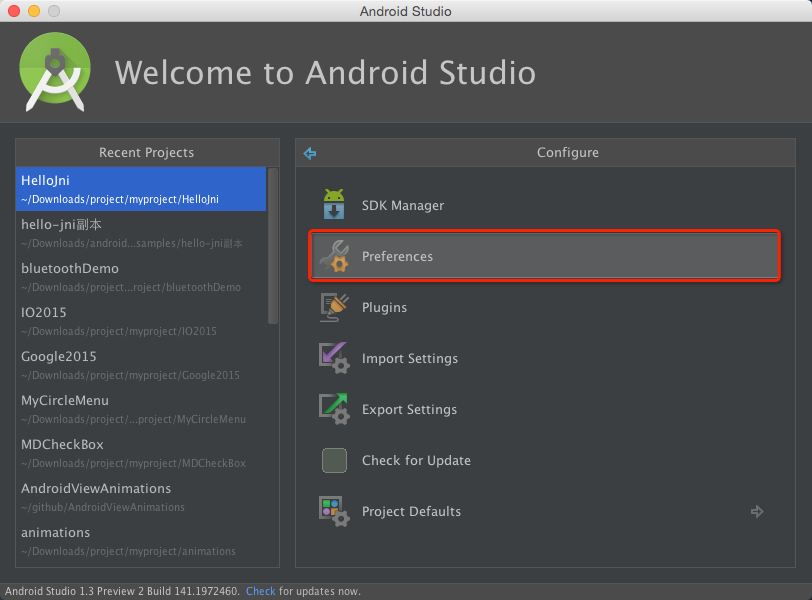
Task: Open the Google2015 project
Action: pyautogui.click(x=141, y=365)
